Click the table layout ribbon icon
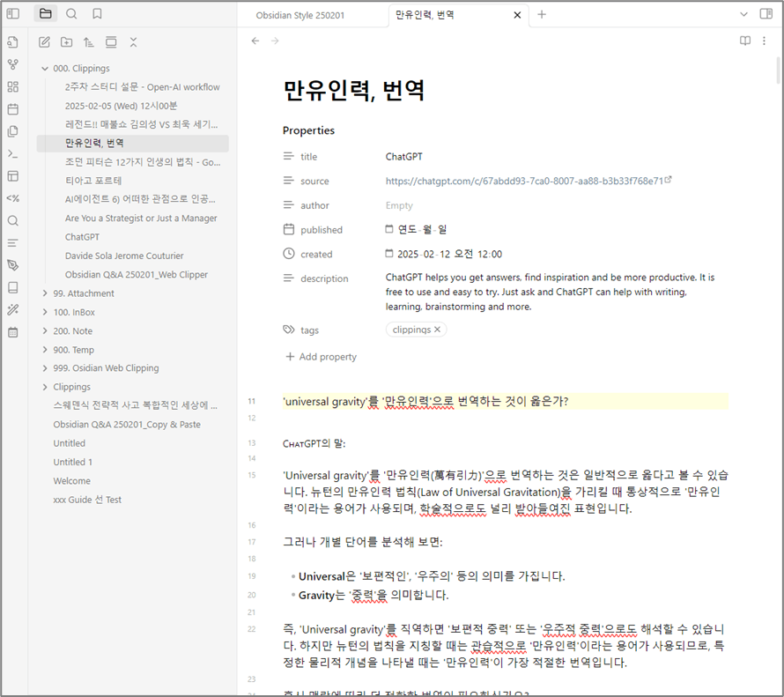 [13, 176]
